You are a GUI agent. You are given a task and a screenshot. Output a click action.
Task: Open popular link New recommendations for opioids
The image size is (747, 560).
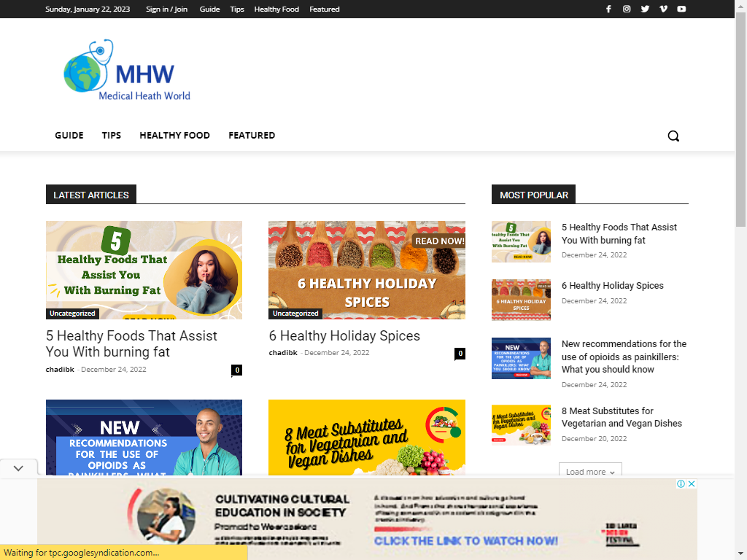624,357
